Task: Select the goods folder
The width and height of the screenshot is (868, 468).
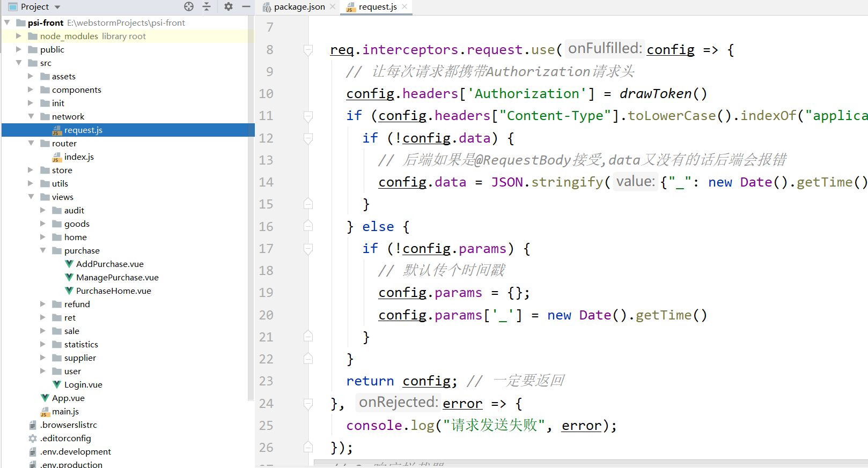Action: click(77, 224)
